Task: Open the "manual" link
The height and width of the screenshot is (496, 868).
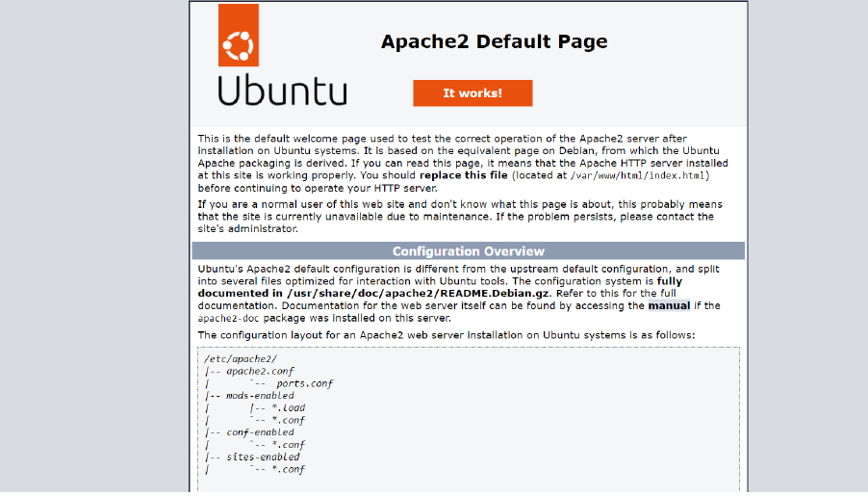Action: [x=669, y=305]
